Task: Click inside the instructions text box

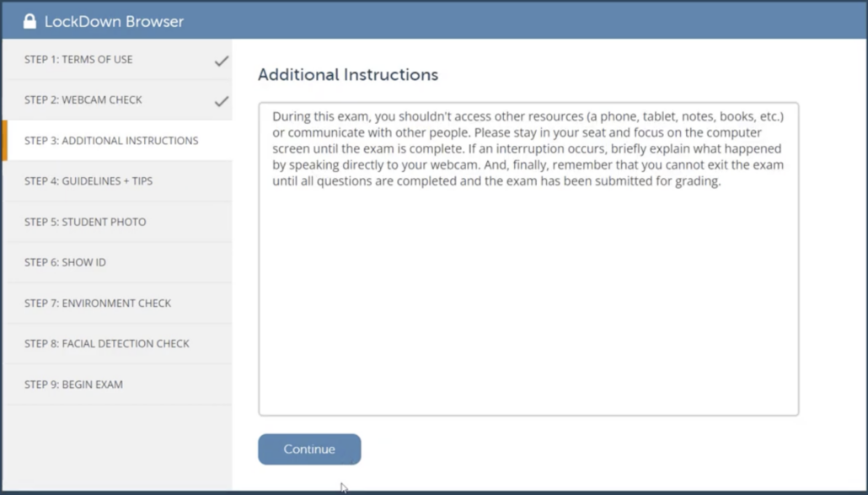Action: click(528, 259)
